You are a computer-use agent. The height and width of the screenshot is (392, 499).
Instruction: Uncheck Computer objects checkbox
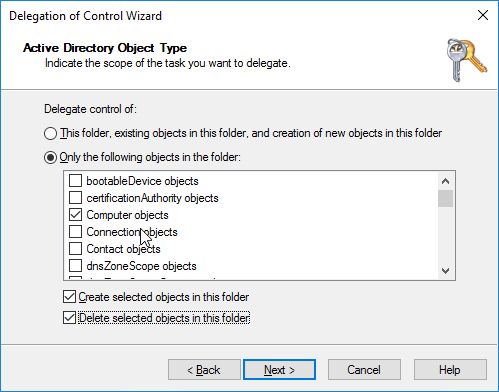[x=75, y=215]
